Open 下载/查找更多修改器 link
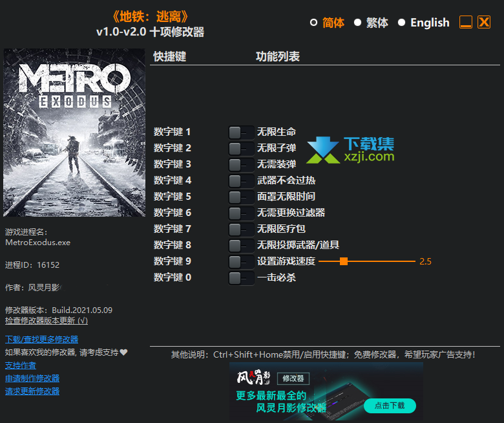 pyautogui.click(x=41, y=340)
